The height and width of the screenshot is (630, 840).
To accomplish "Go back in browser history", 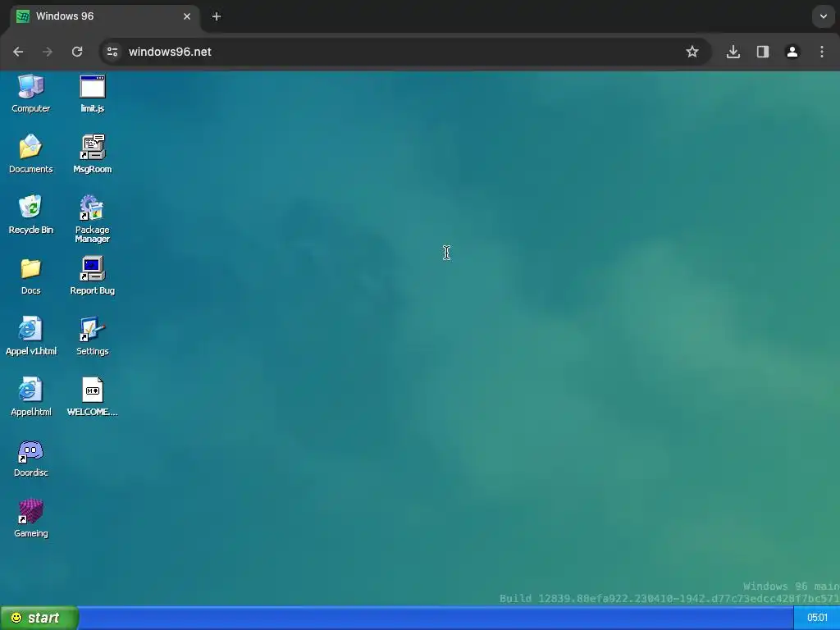I will pyautogui.click(x=18, y=52).
